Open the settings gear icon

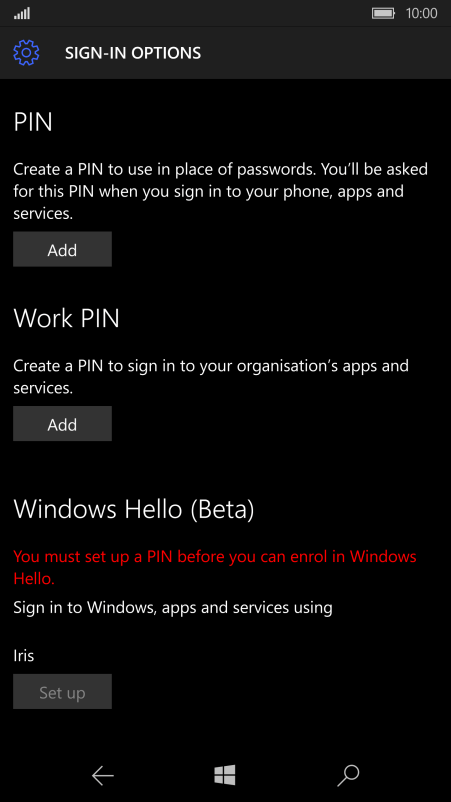click(x=26, y=53)
